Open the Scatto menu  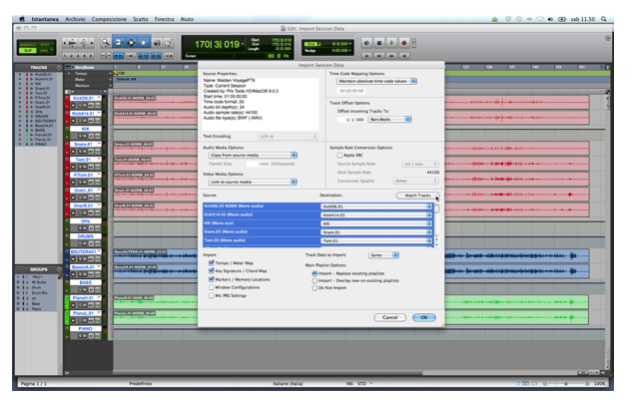tap(140, 19)
